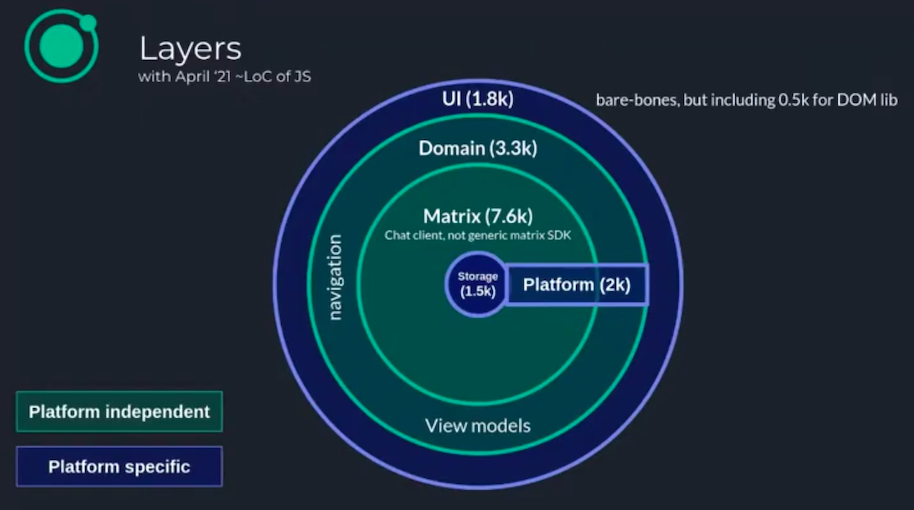The height and width of the screenshot is (510, 914).
Task: Click the small satellite dot on the logo
Action: coord(87,23)
